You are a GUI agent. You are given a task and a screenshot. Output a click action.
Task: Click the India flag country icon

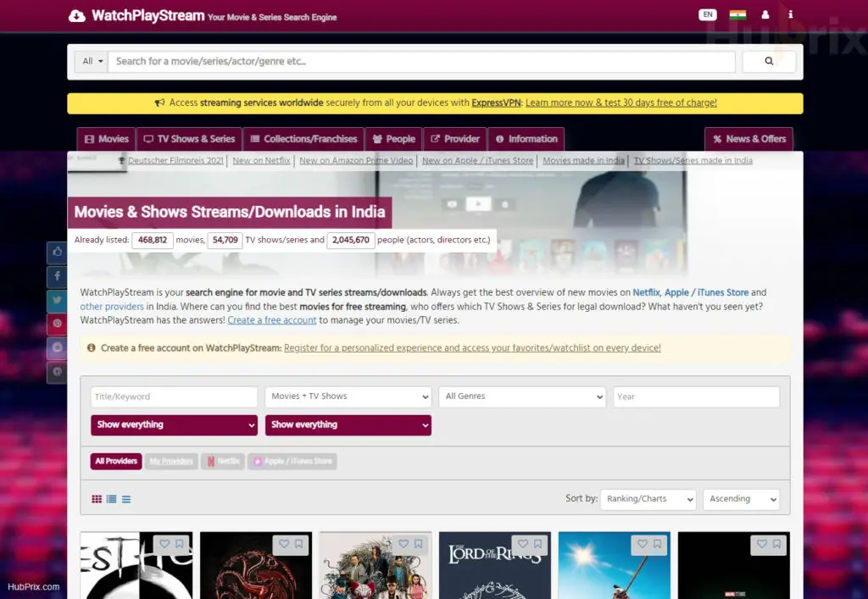pyautogui.click(x=737, y=15)
